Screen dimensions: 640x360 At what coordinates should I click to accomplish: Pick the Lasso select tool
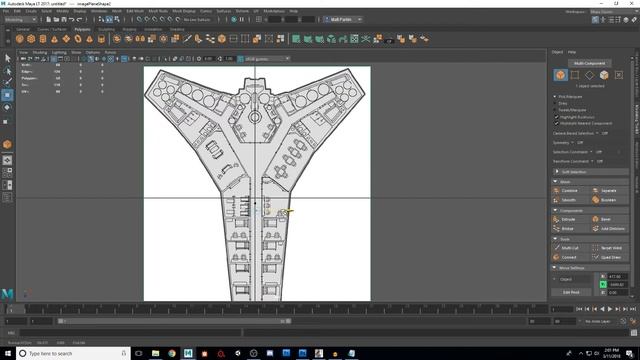coord(7,71)
